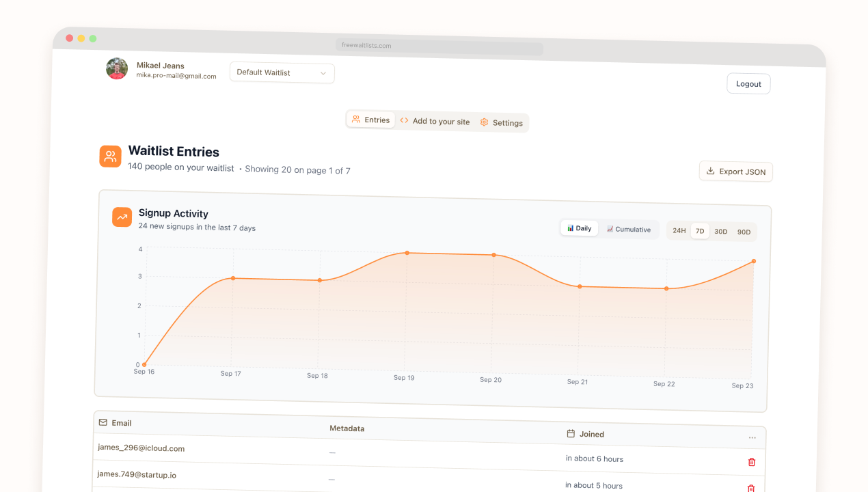Click the Signup Activity trend arrow icon

pyautogui.click(x=122, y=217)
